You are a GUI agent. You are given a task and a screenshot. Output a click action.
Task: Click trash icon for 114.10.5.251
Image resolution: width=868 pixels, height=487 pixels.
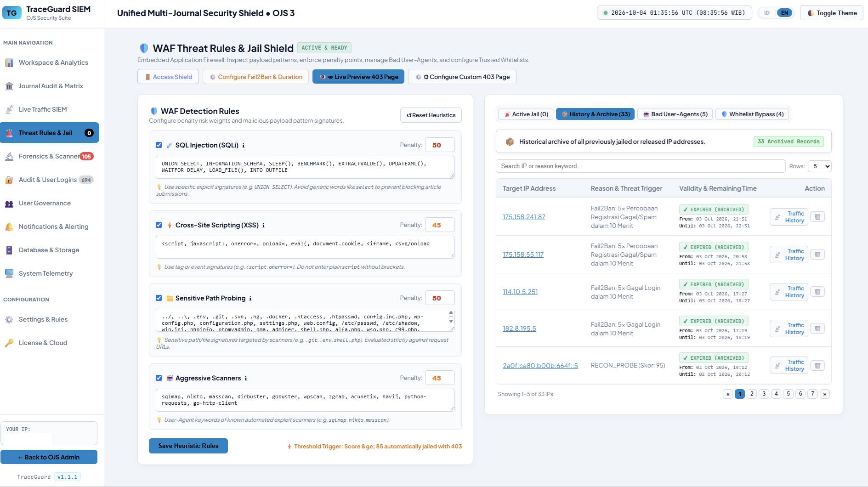click(x=817, y=292)
